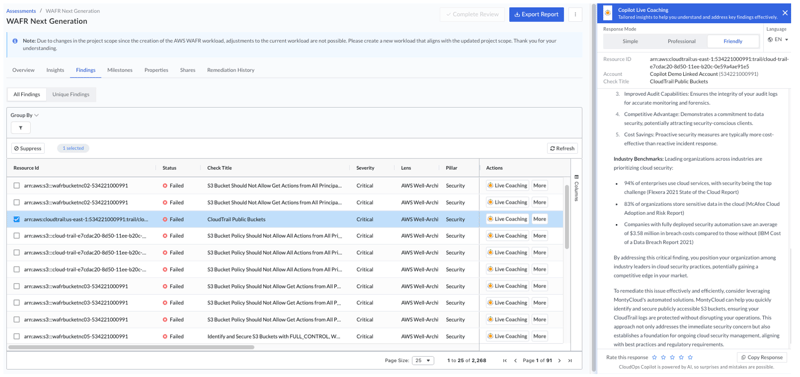Sort by the Status column header
The height and width of the screenshot is (377, 800).
(x=169, y=168)
